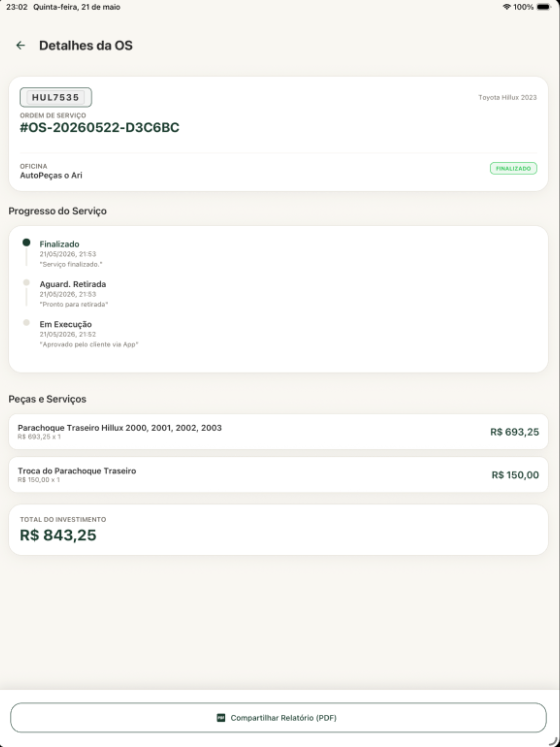
Task: Select order number #OS-20260522-D3C6BC
Action: 100,128
